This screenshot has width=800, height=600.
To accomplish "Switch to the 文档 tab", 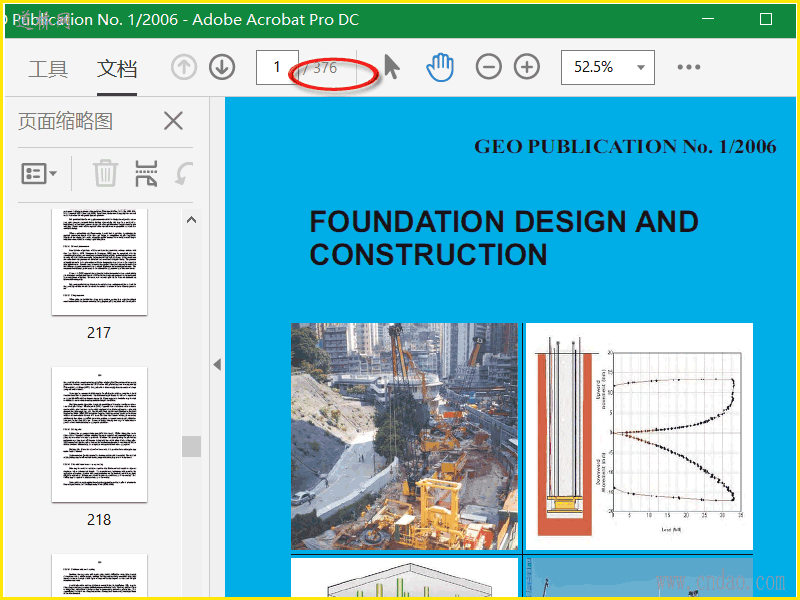I will 117,69.
